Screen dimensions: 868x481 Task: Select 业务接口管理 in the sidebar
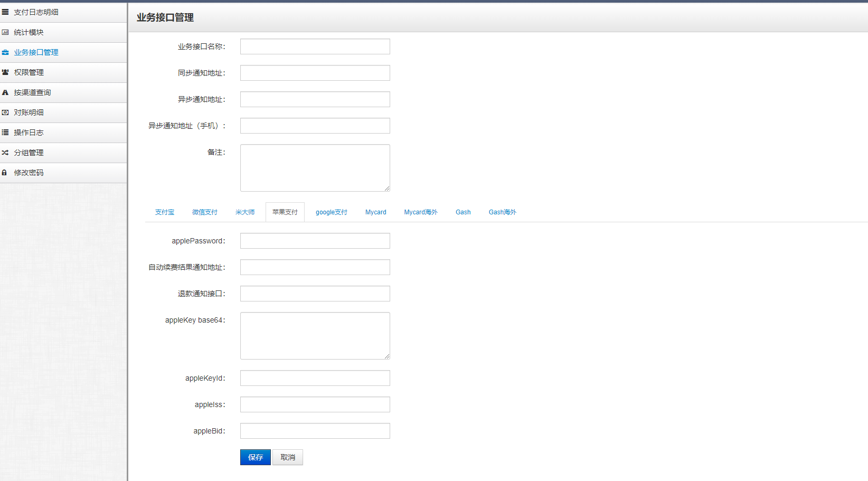pyautogui.click(x=63, y=52)
